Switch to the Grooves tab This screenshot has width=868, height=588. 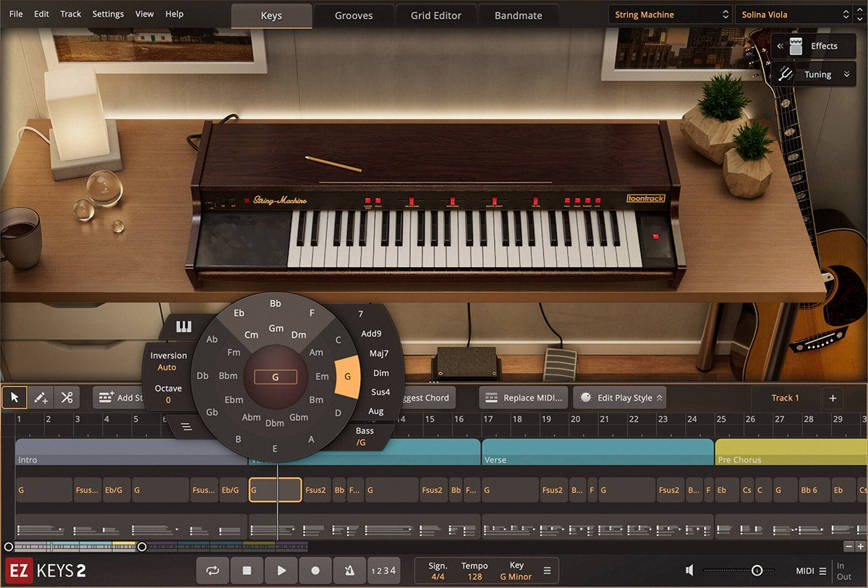(x=354, y=15)
